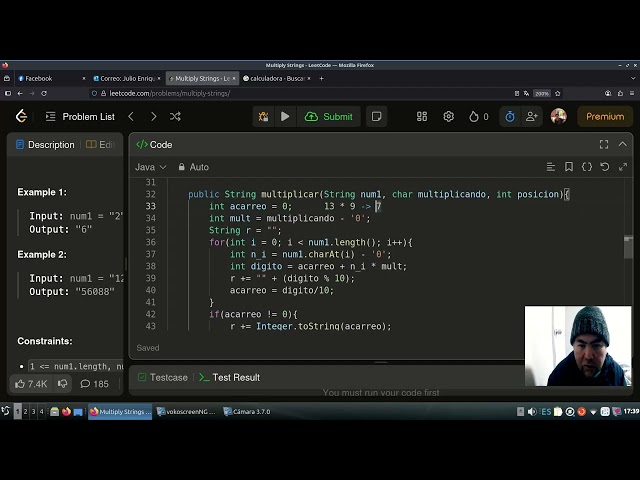Screen dimensions: 640x480
Task: Open the notes sticky icon
Action: coord(376,117)
